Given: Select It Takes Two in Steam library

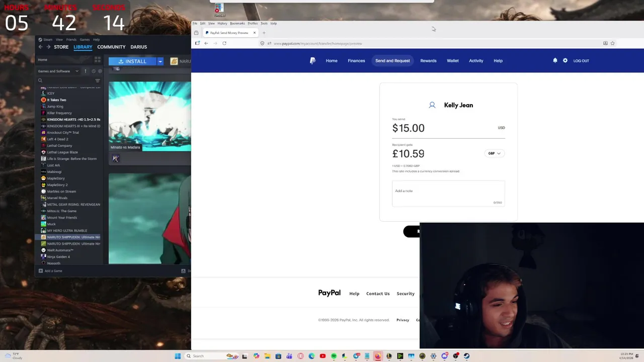Looking at the screenshot, I should click(56, 100).
